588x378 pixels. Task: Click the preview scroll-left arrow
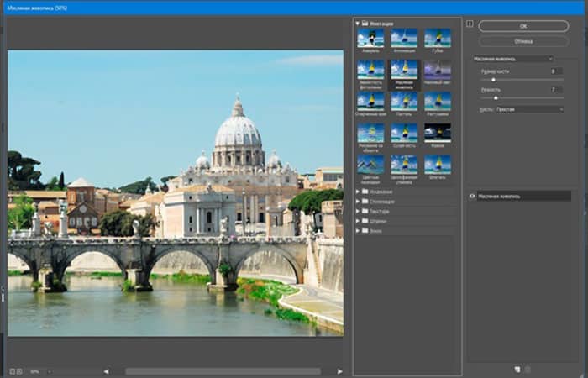point(106,371)
